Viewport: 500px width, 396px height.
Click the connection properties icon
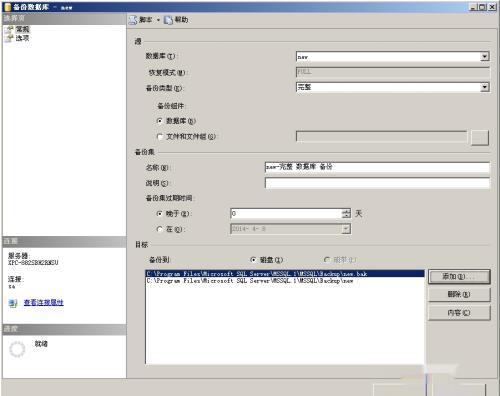coord(13,303)
